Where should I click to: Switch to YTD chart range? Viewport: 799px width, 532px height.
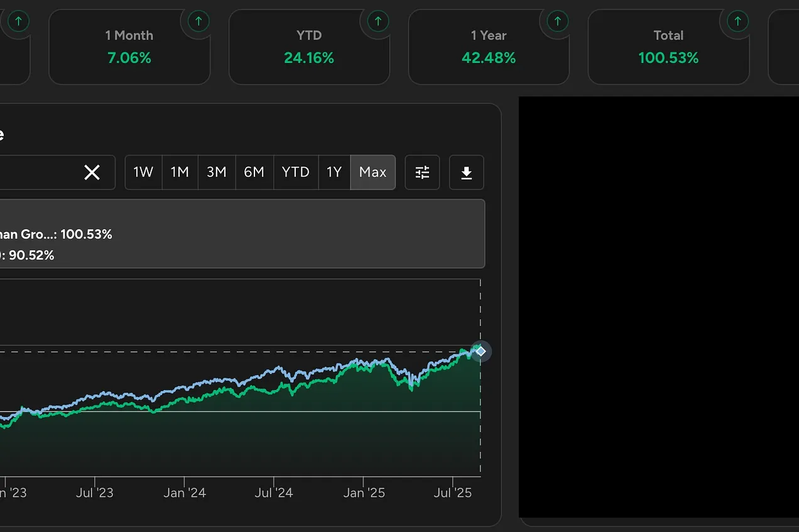(295, 172)
